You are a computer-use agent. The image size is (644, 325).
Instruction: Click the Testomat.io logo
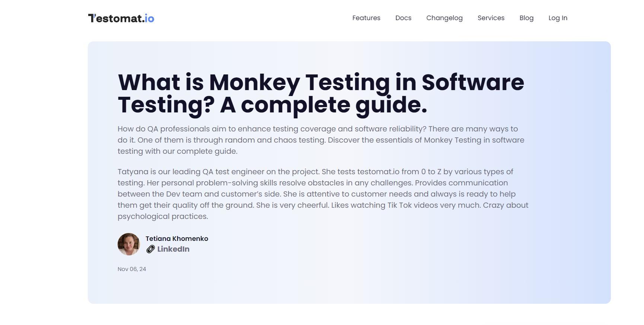click(x=121, y=18)
